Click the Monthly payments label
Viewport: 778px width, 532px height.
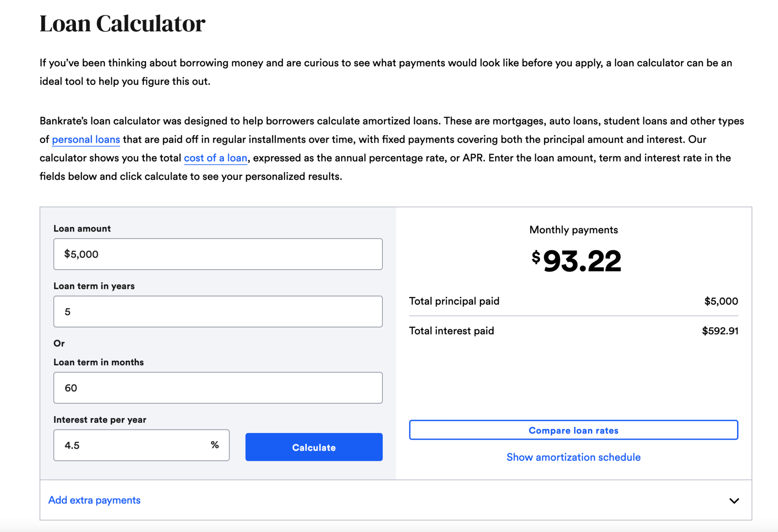coord(573,230)
